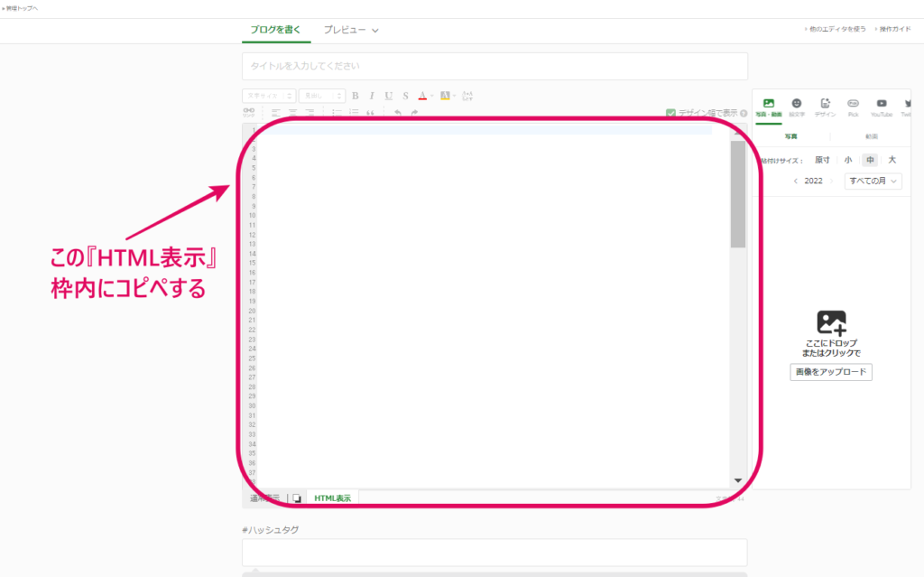Open the 絵文字 emoji panel
This screenshot has width=924, height=577.
[x=797, y=107]
